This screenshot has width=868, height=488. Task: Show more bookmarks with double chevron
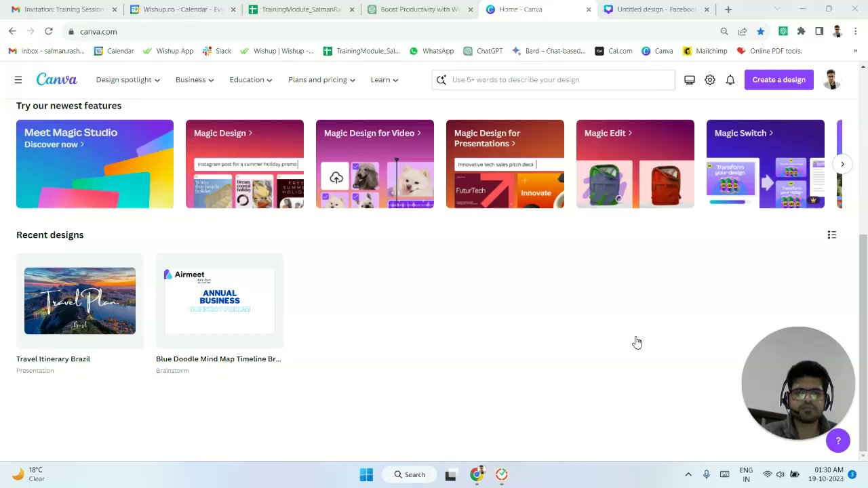(x=854, y=51)
